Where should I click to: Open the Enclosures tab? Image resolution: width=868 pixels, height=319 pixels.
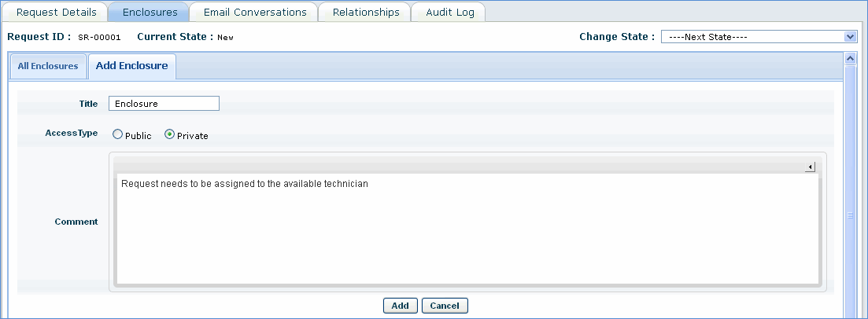[150, 13]
